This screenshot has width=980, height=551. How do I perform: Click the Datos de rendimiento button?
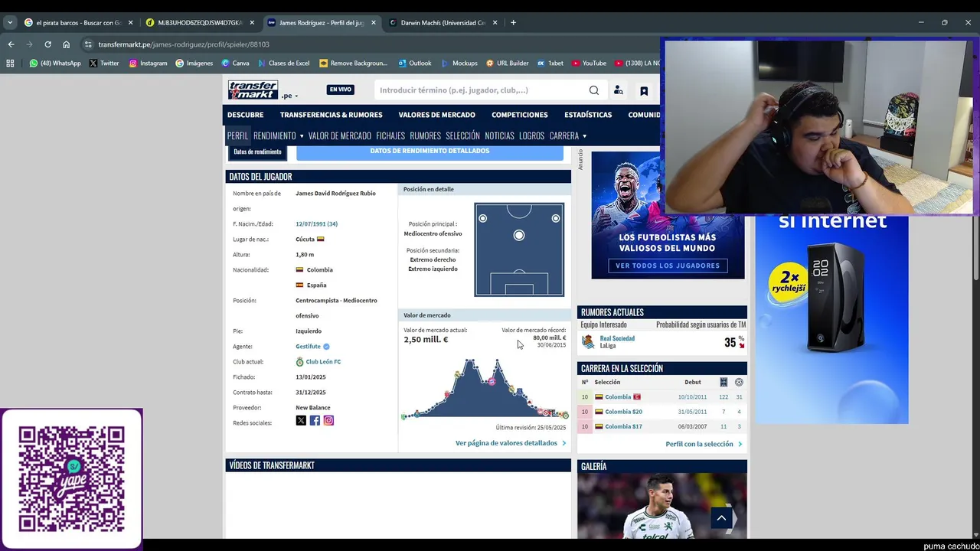pos(257,152)
